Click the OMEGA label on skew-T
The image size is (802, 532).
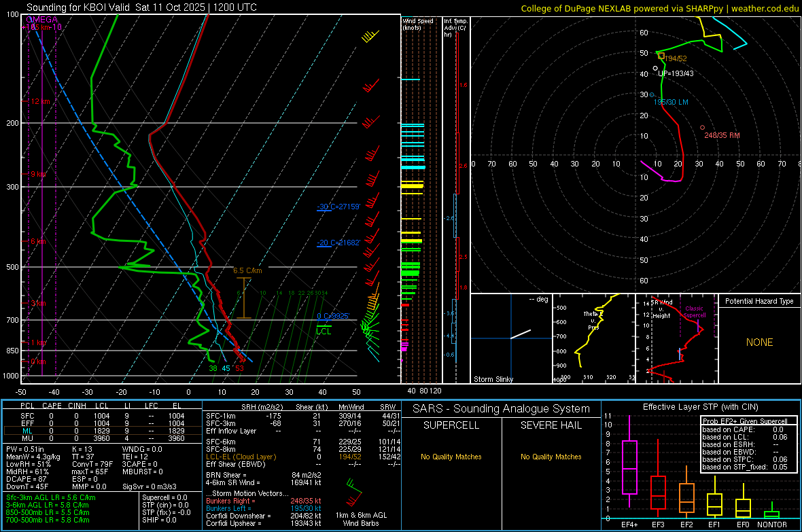coord(41,20)
